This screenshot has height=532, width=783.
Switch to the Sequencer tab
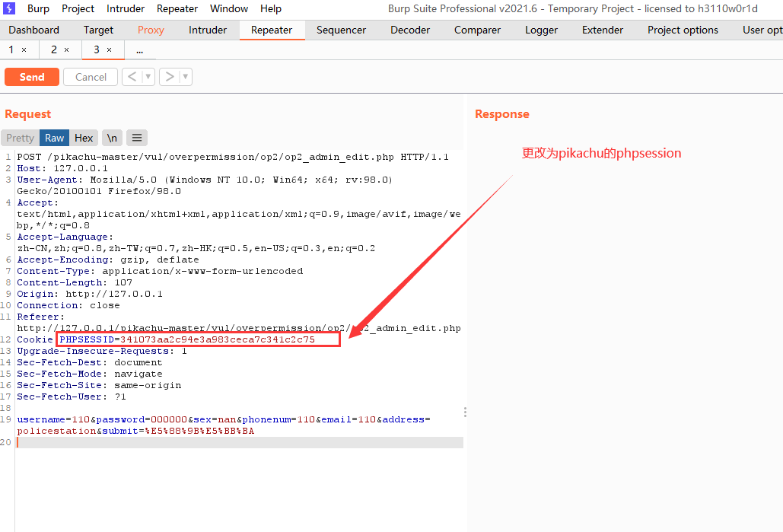(341, 30)
